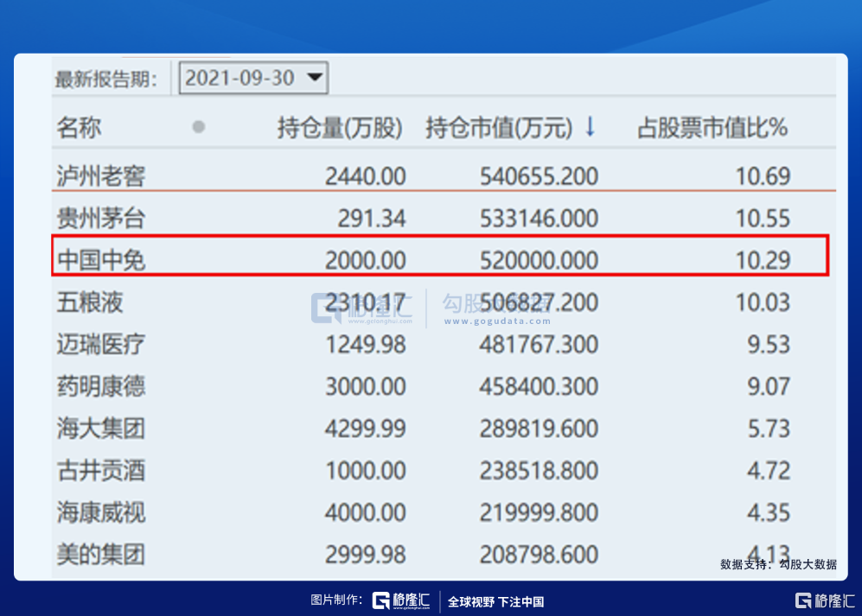The image size is (862, 616).
Task: Select the 药明康德 row name
Action: pyautogui.click(x=101, y=386)
